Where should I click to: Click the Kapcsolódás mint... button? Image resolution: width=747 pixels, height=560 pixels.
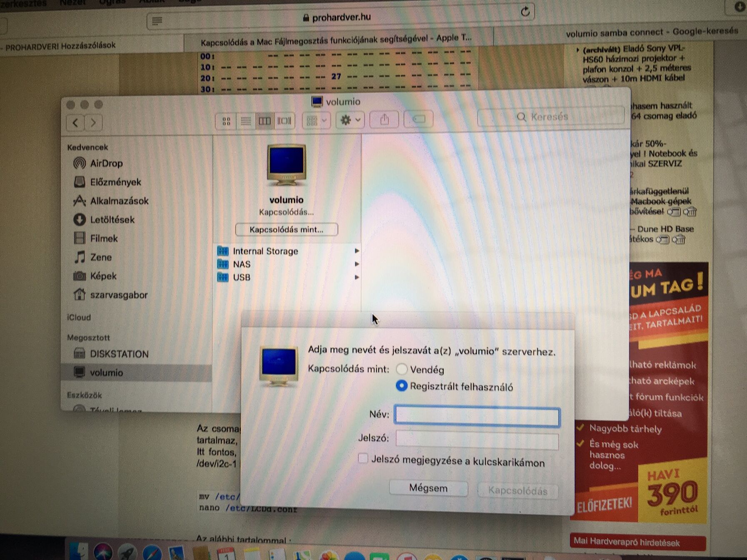(287, 229)
